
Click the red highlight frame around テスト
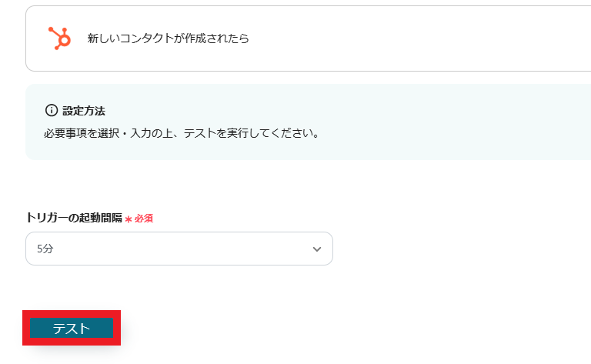point(72,314)
